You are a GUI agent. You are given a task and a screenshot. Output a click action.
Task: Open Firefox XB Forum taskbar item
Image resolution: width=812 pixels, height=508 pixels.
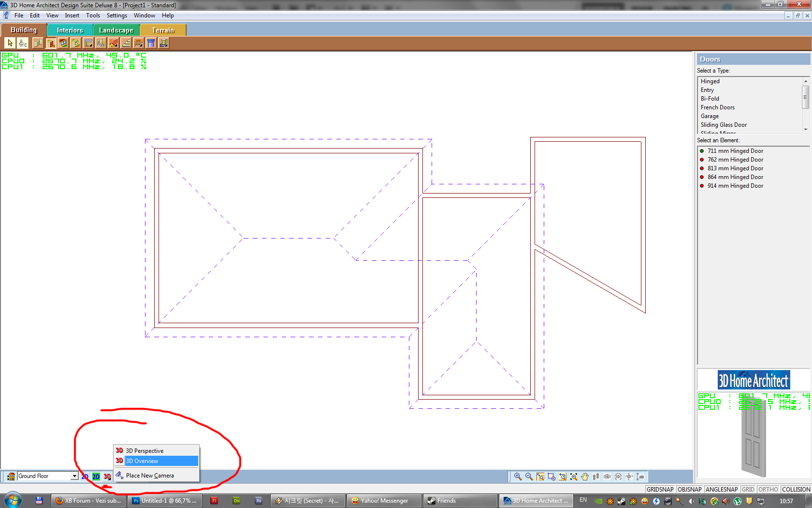click(88, 501)
